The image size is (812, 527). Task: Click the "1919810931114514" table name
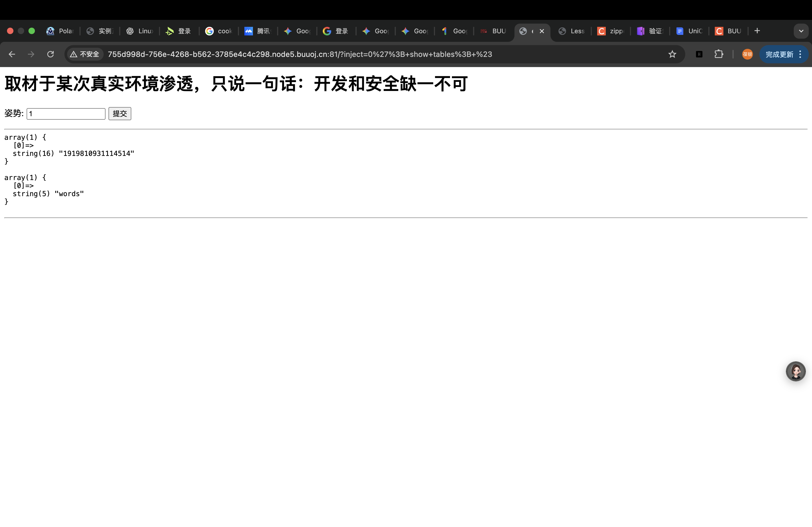(x=97, y=153)
